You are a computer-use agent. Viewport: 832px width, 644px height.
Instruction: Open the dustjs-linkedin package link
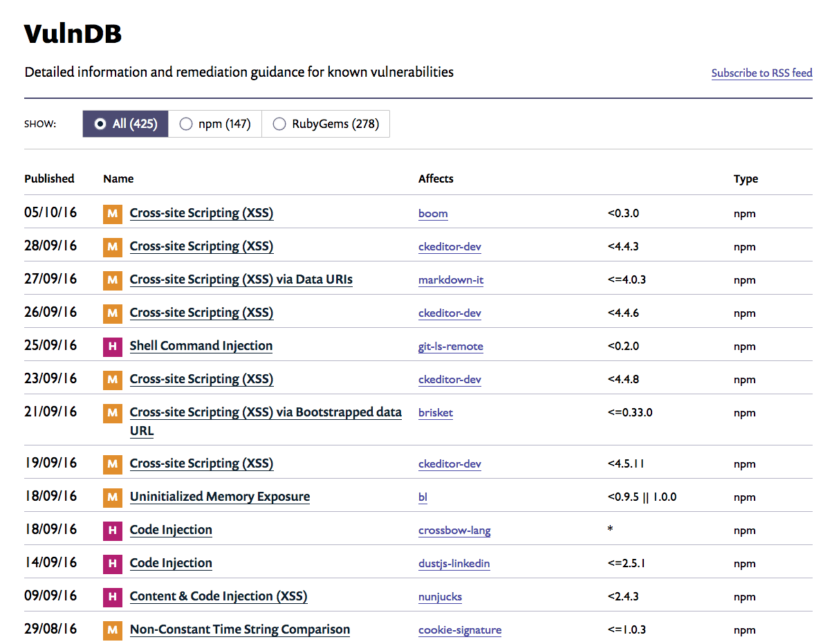click(x=454, y=564)
